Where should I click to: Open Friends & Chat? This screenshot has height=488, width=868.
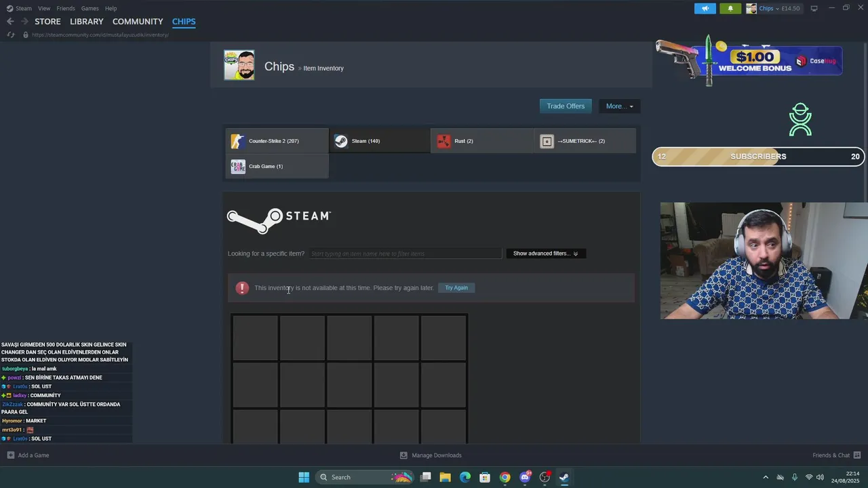coord(837,455)
